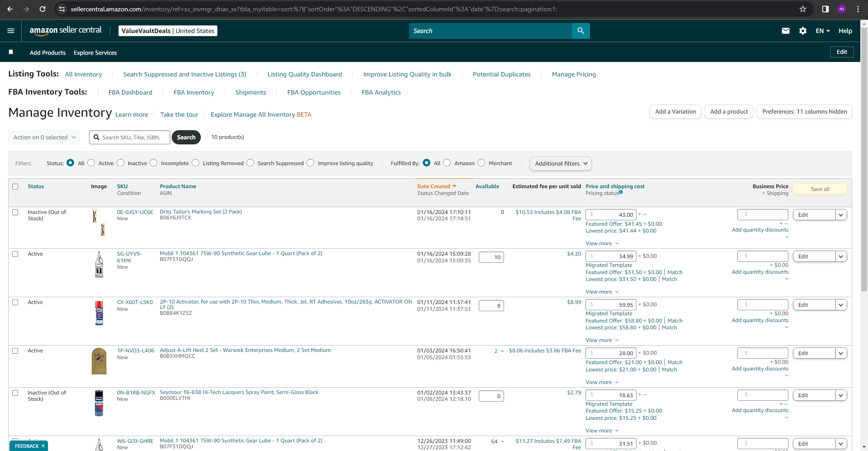Open the Dritz Tailor's Marking Set product thumbnail
This screenshot has width=868, height=451.
99,223
